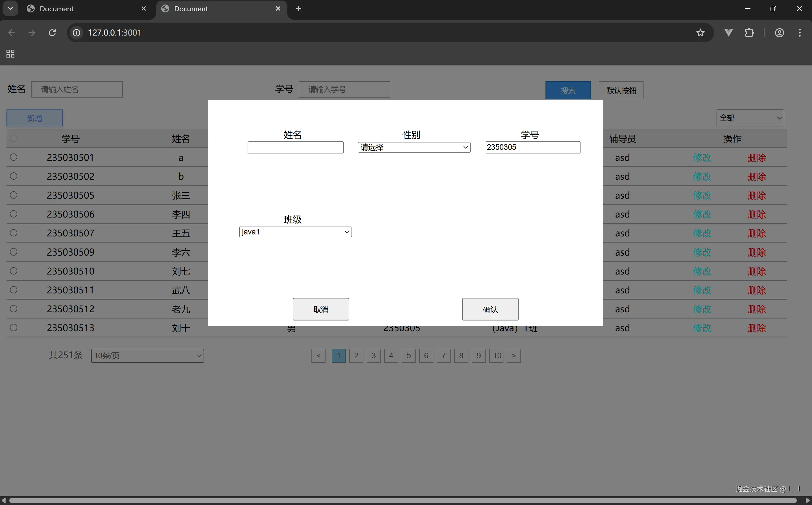This screenshot has height=505, width=812.
Task: Bookmark this page via the star icon
Action: (700, 32)
